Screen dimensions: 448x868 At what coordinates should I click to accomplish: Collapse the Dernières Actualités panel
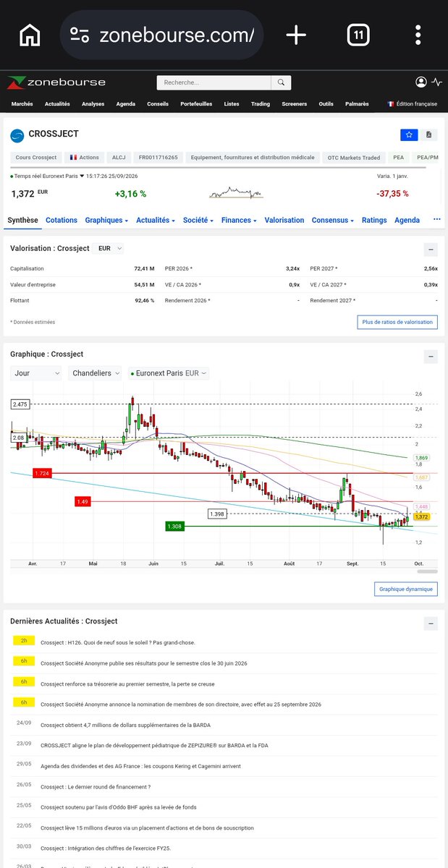point(431,623)
